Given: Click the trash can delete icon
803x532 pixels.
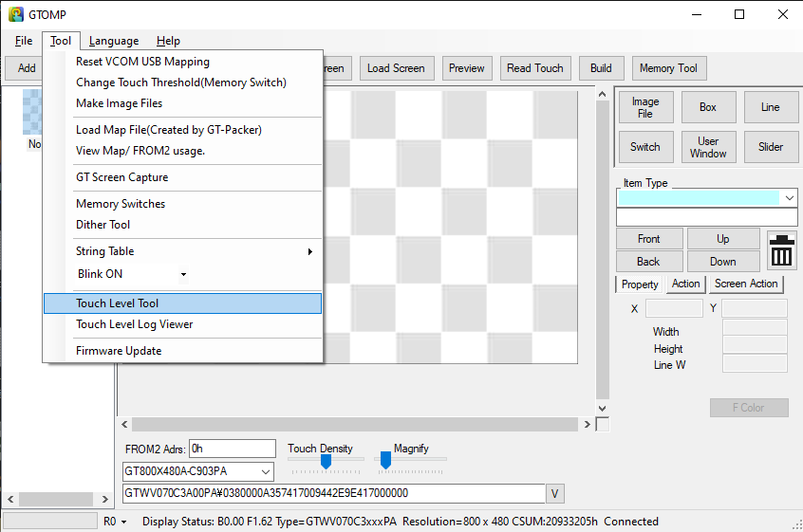Looking at the screenshot, I should point(781,250).
